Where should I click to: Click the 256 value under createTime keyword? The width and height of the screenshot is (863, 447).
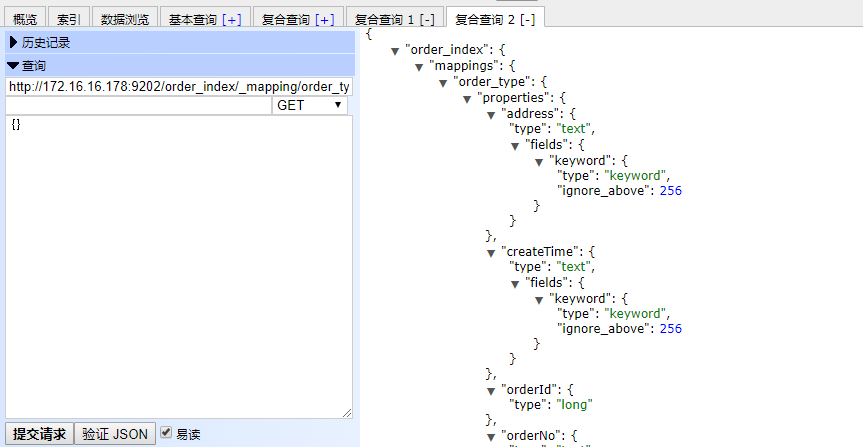click(670, 329)
